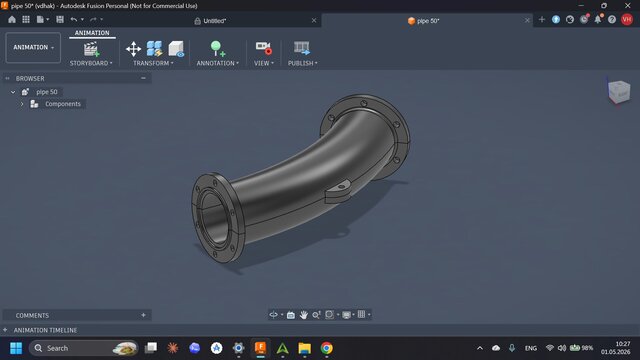Click the COMMENTS panel label

32,316
